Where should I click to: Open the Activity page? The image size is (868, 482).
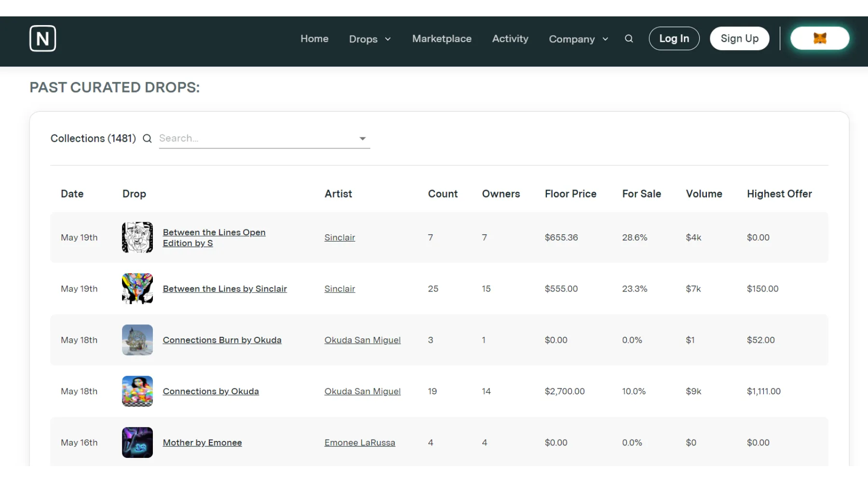click(x=510, y=39)
